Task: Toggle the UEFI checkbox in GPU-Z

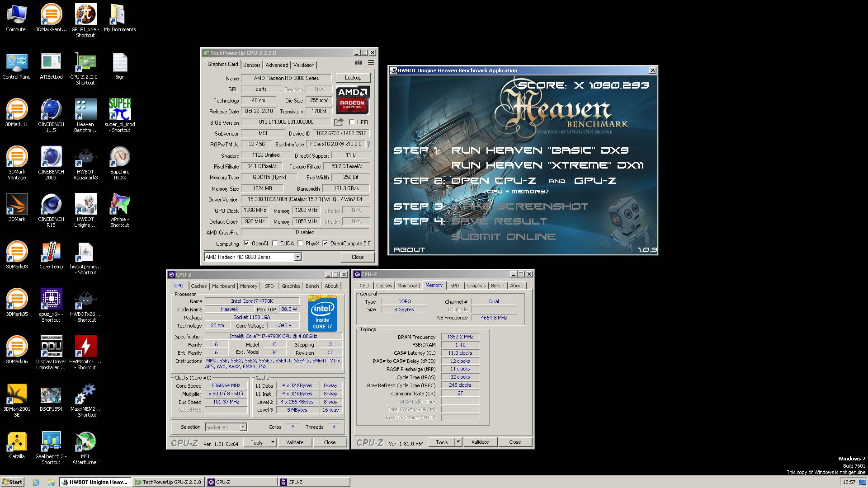Action: click(x=352, y=122)
